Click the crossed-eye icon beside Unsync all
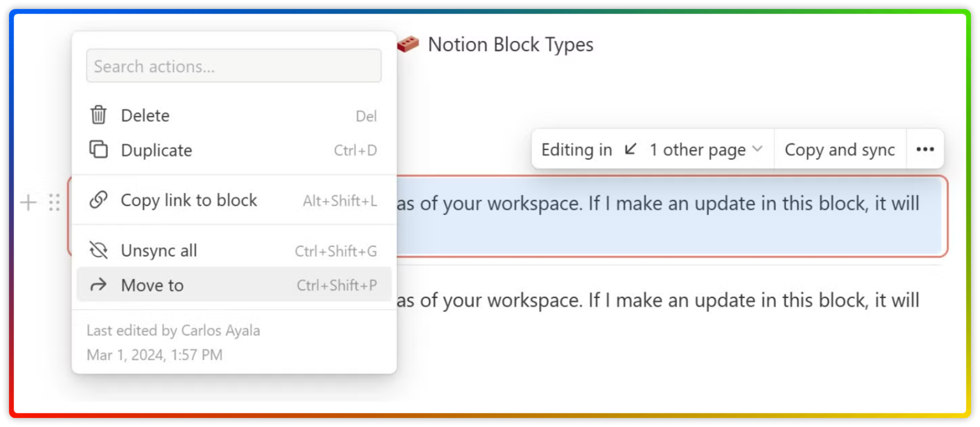Image resolution: width=980 pixels, height=427 pixels. (x=99, y=250)
